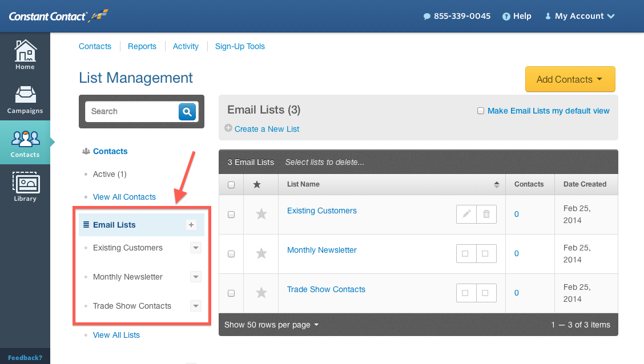Open dropdown arrow for Monthly Newsletter in sidebar
The height and width of the screenshot is (364, 644).
(x=196, y=277)
